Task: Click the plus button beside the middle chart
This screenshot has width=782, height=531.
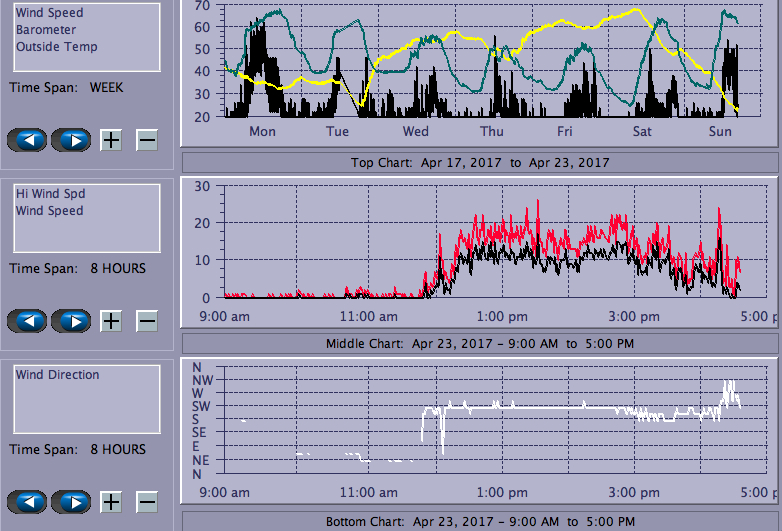Action: tap(111, 321)
